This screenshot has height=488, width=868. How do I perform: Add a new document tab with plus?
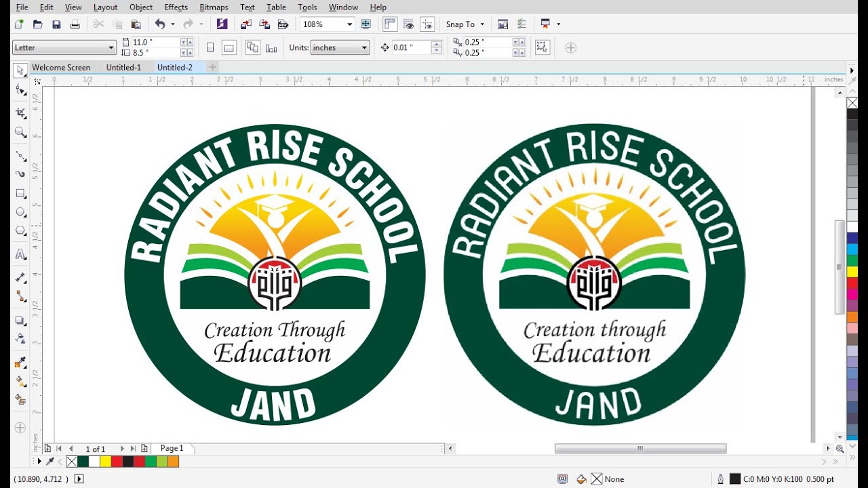click(212, 67)
